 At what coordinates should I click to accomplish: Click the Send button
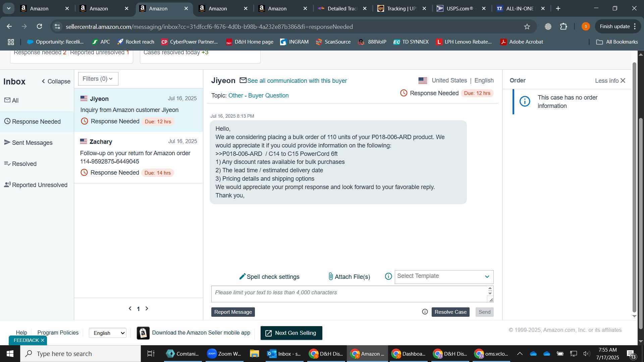(x=484, y=312)
